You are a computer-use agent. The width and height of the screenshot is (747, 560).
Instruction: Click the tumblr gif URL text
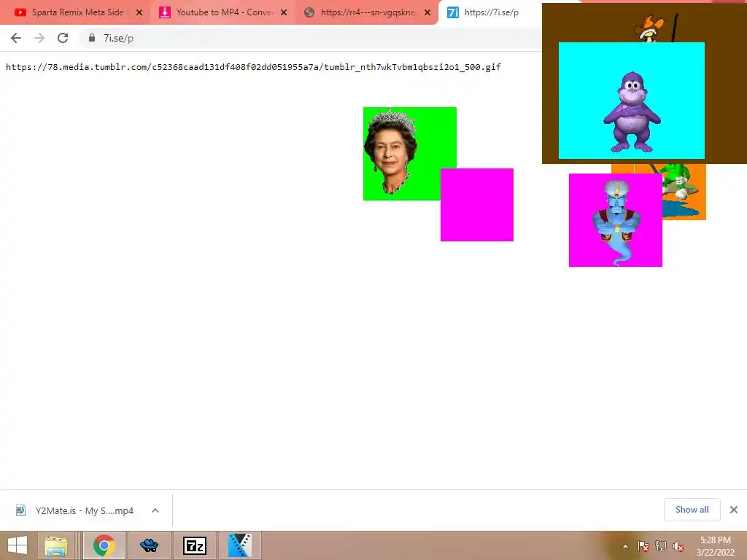point(253,66)
